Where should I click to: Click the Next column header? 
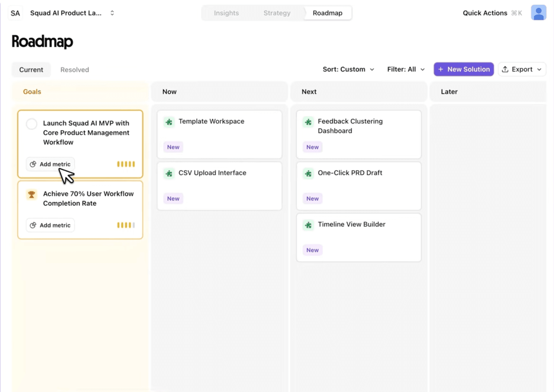(x=359, y=92)
